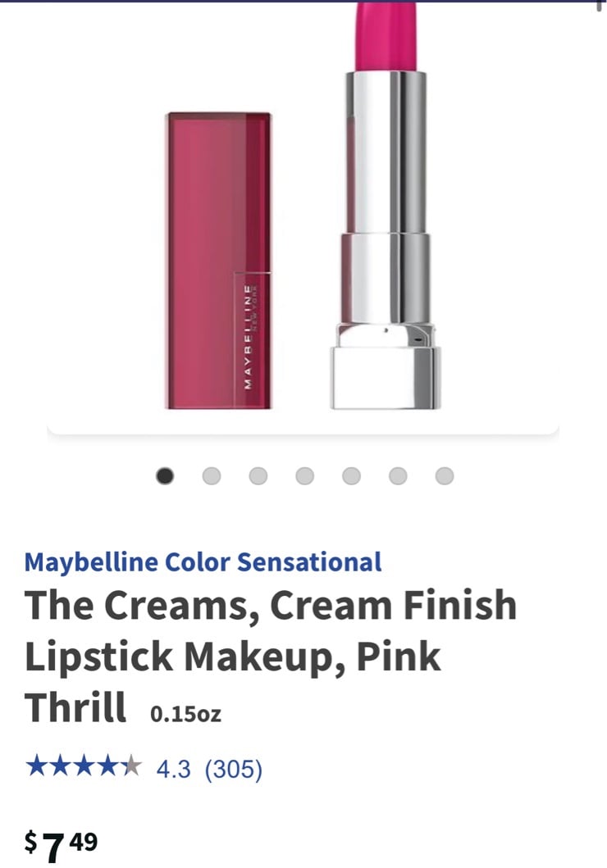Select the fourth carousel indicator dot
The image size is (607, 868).
[x=304, y=475]
